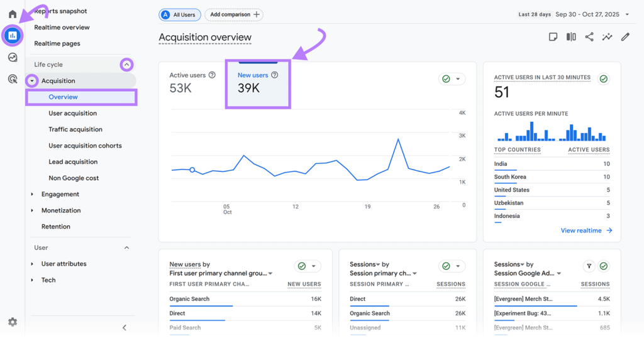Viewport: 644px width, 341px height.
Task: Click the compare columns icon in toolbar
Action: (571, 37)
